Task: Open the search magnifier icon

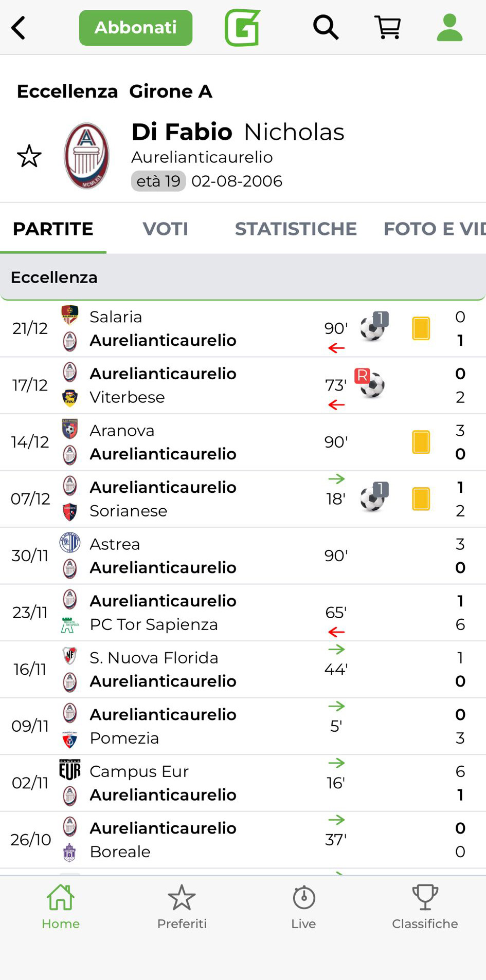Action: coord(326,27)
